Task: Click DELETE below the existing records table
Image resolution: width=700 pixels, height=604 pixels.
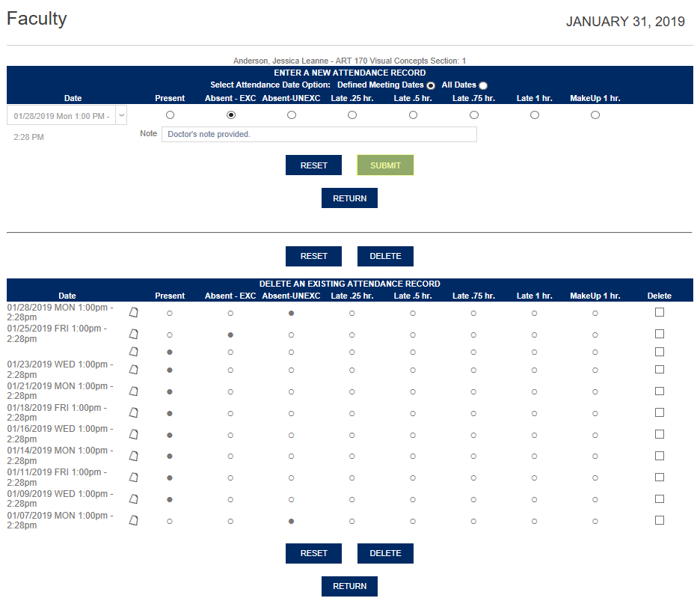Action: (385, 553)
